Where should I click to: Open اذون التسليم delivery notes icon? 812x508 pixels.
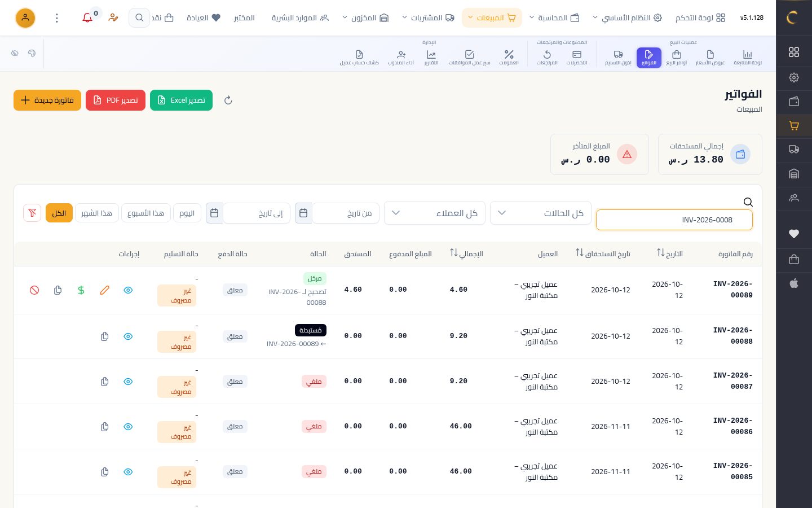pyautogui.click(x=618, y=57)
